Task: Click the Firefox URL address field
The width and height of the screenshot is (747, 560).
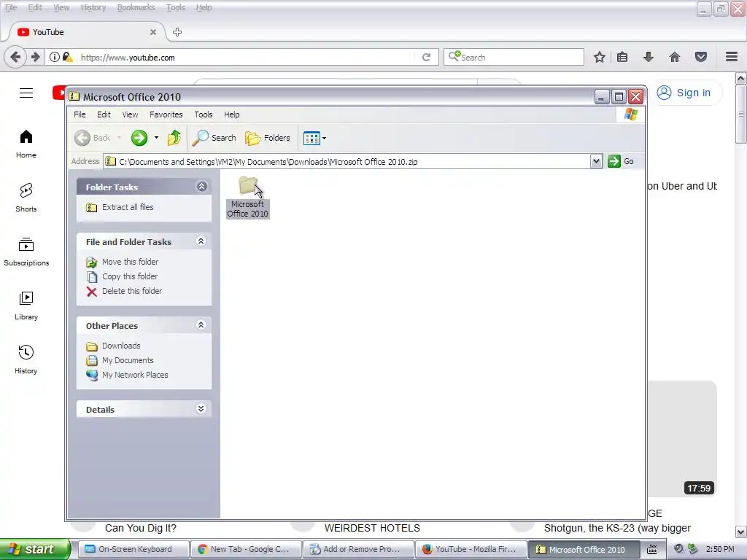Action: (x=248, y=58)
